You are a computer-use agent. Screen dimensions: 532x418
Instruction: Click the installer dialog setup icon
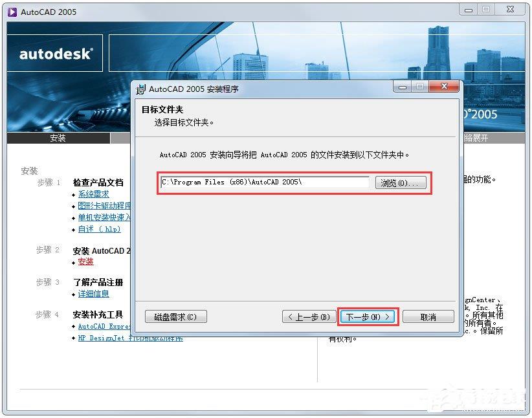[x=140, y=89]
